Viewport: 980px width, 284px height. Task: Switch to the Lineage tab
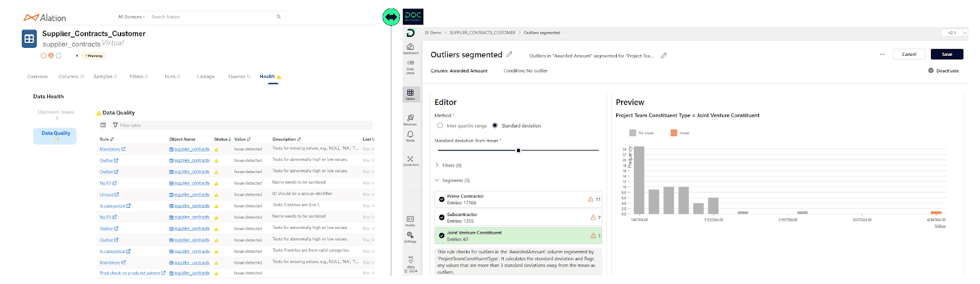tap(205, 77)
